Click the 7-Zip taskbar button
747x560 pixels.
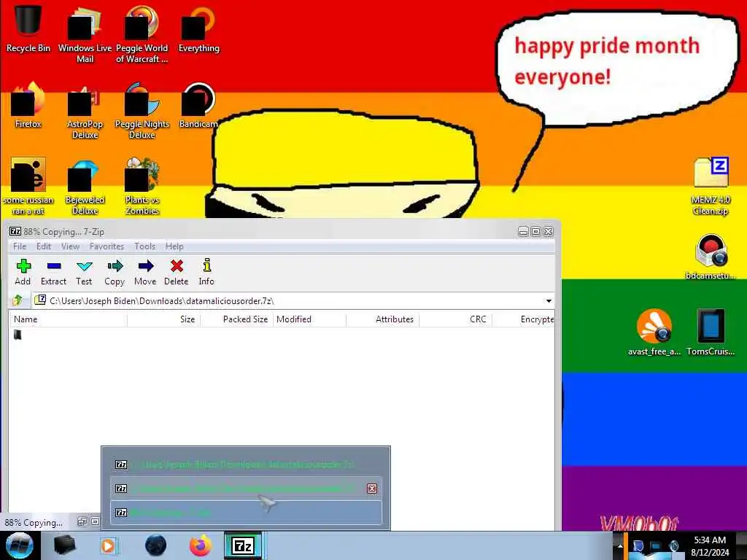(x=244, y=545)
